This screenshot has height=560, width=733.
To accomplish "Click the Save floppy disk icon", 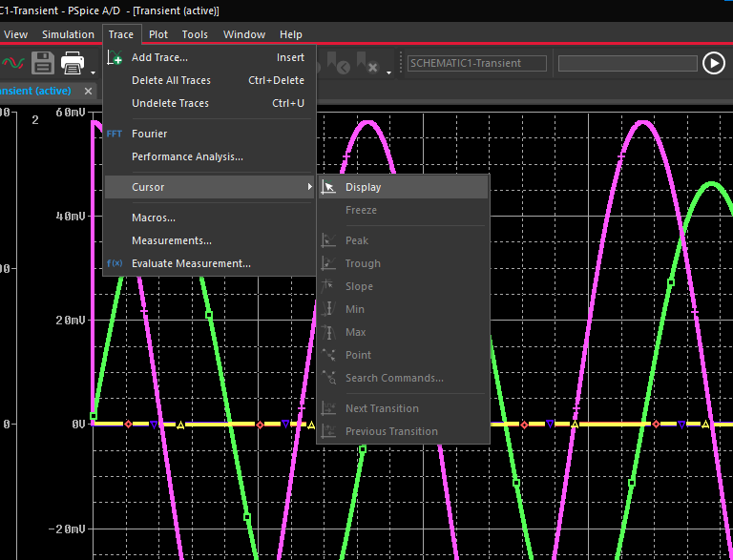I will (43, 63).
